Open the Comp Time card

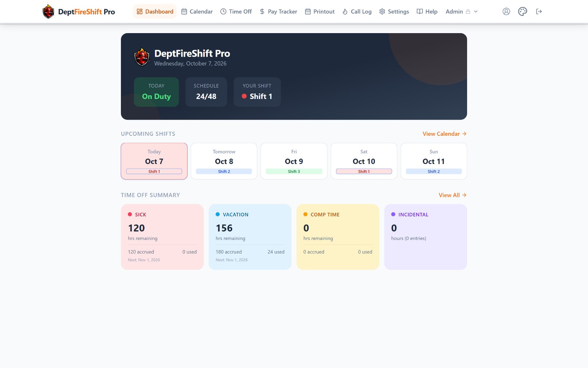pyautogui.click(x=338, y=237)
